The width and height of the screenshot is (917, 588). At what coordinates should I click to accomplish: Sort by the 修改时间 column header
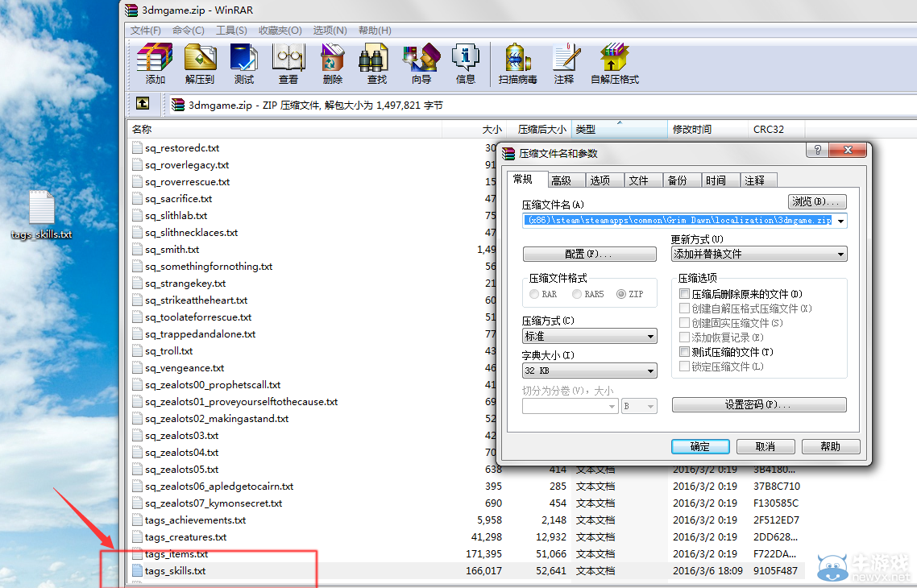(707, 129)
